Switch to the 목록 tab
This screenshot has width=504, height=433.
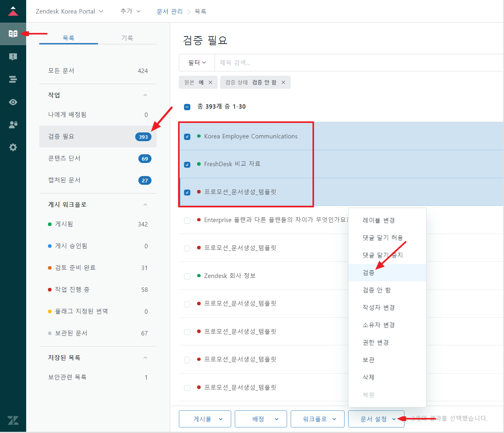pyautogui.click(x=69, y=38)
